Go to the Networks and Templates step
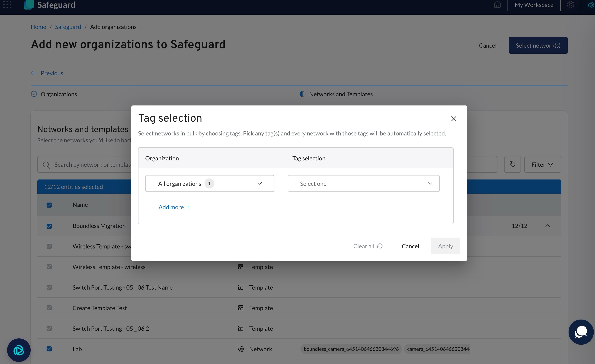Image resolution: width=595 pixels, height=364 pixels. (x=341, y=94)
